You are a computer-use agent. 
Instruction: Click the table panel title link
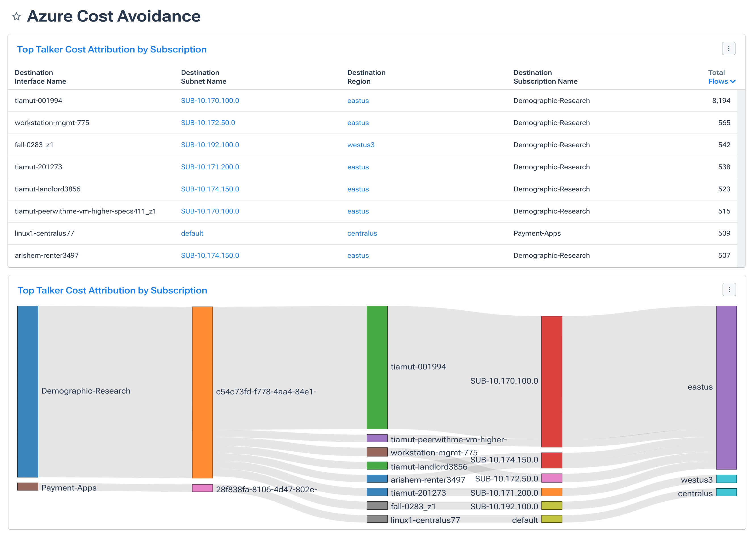coord(112,49)
